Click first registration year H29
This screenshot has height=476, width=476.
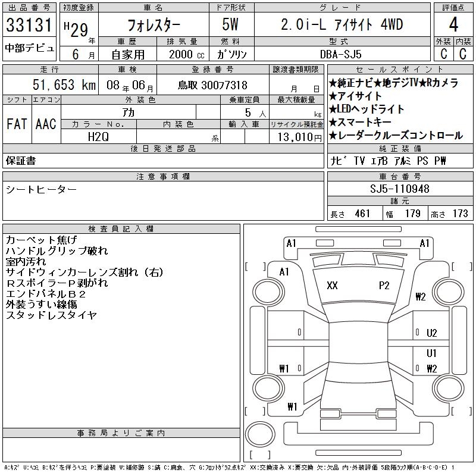tap(76, 29)
